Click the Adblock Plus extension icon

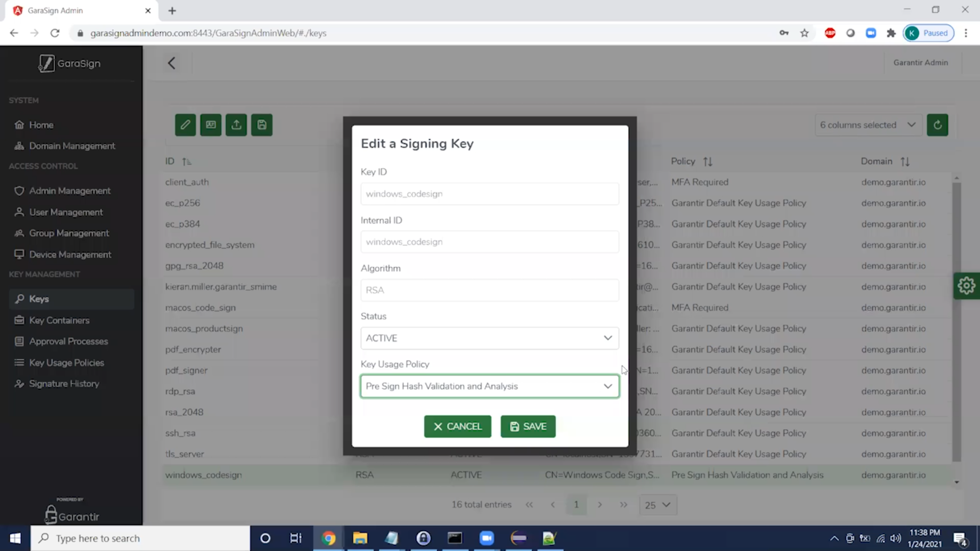click(830, 33)
